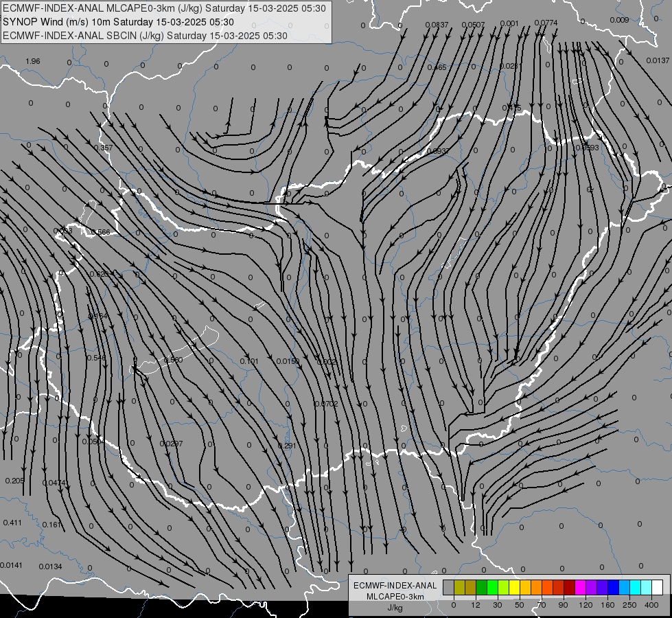Select the pure yellow legend swatch
672x618 pixels.
(514, 587)
